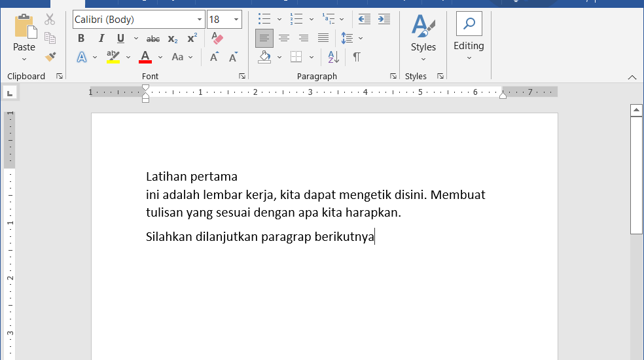Screen dimensions: 644x360
Task: Toggle Italic formatting
Action: [x=101, y=38]
